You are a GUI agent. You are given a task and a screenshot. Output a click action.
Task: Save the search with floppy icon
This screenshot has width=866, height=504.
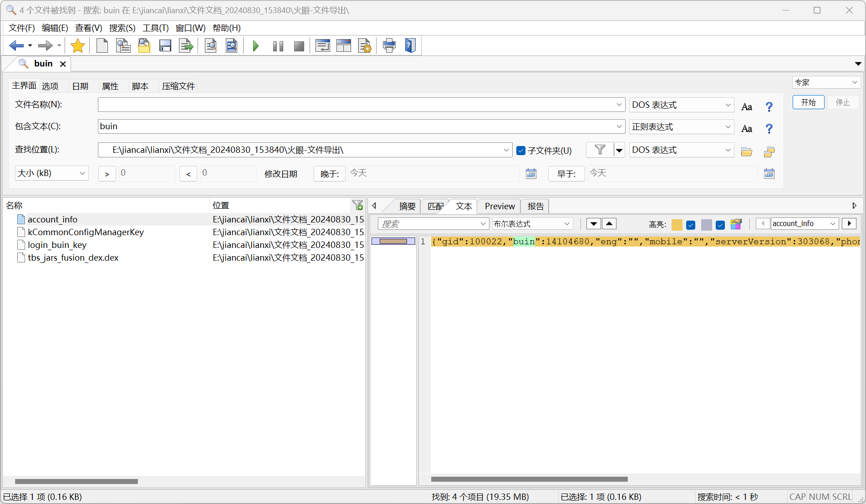165,45
